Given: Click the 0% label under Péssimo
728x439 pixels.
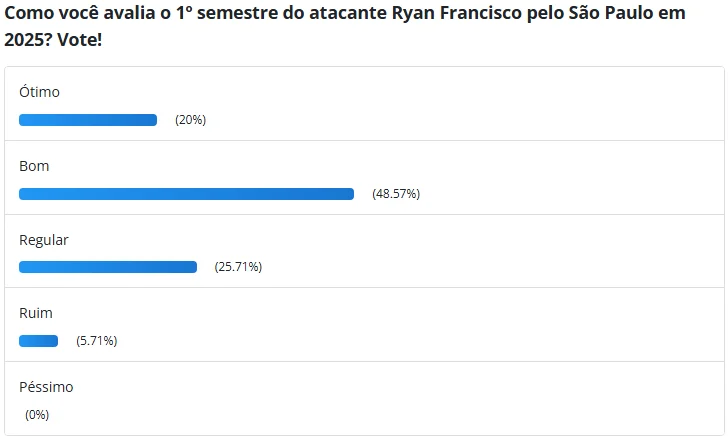Looking at the screenshot, I should click(37, 414).
